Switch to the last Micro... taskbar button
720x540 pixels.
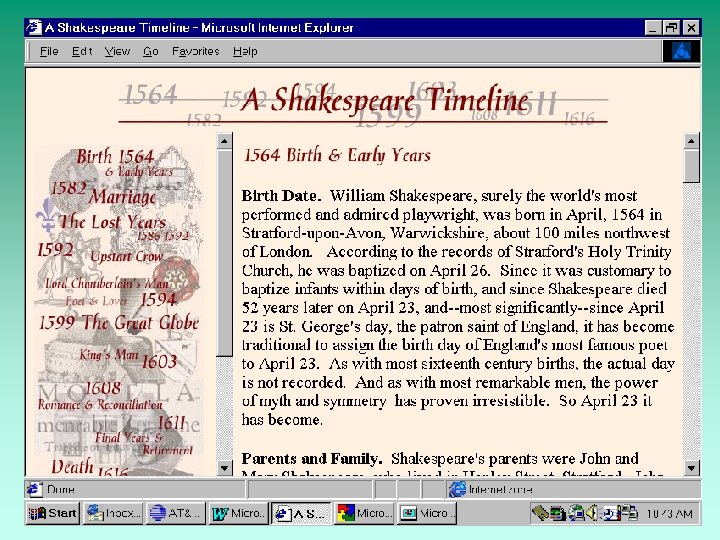(x=427, y=513)
